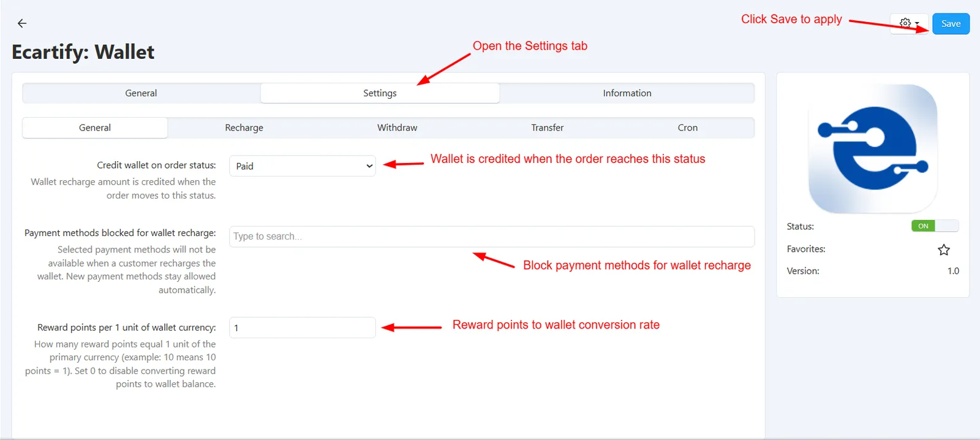Click the Ecartify wallet logo image
The height and width of the screenshot is (440, 980).
click(x=873, y=149)
